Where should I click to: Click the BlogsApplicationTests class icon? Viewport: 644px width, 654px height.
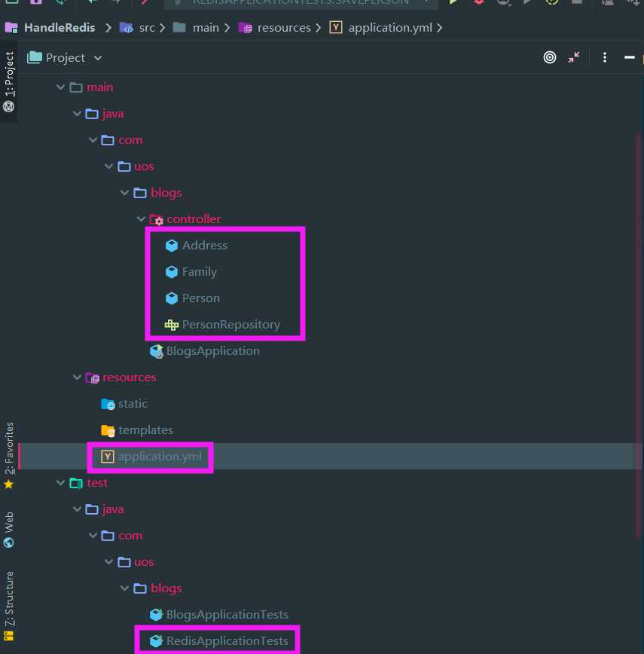(x=156, y=615)
